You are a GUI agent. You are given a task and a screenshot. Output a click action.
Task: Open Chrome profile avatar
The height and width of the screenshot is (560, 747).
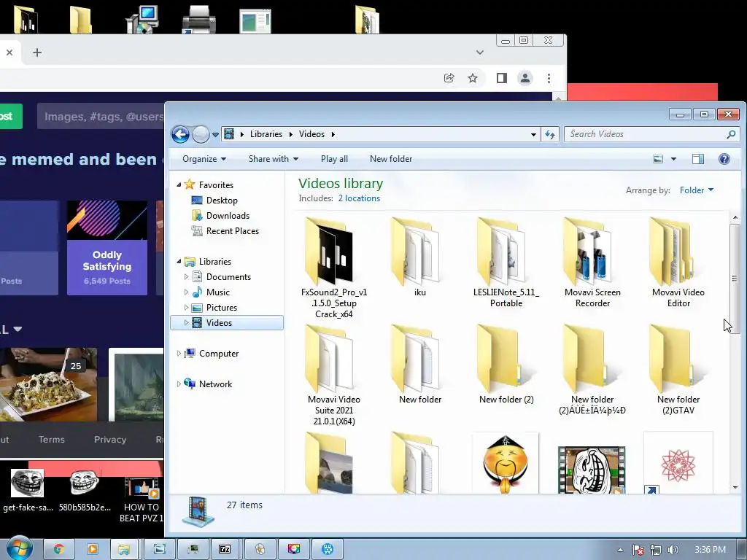[525, 78]
